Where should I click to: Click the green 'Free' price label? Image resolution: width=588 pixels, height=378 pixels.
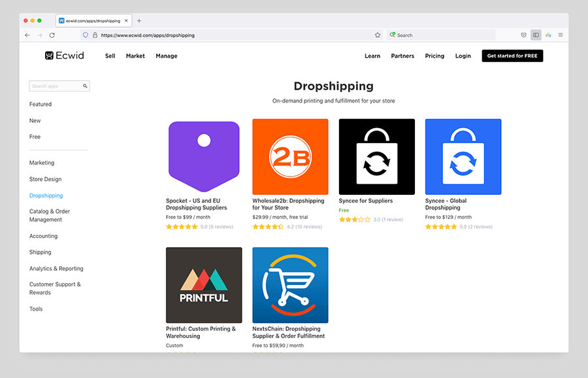pyautogui.click(x=344, y=210)
